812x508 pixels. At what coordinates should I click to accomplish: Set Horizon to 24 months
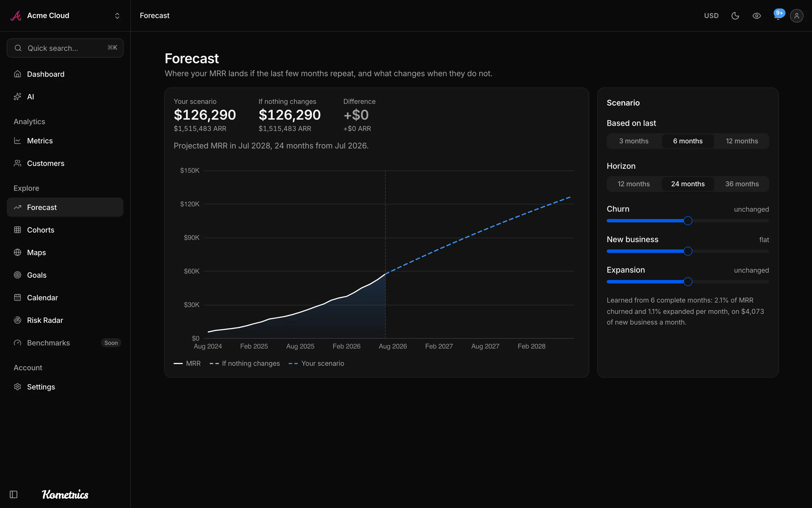688,184
